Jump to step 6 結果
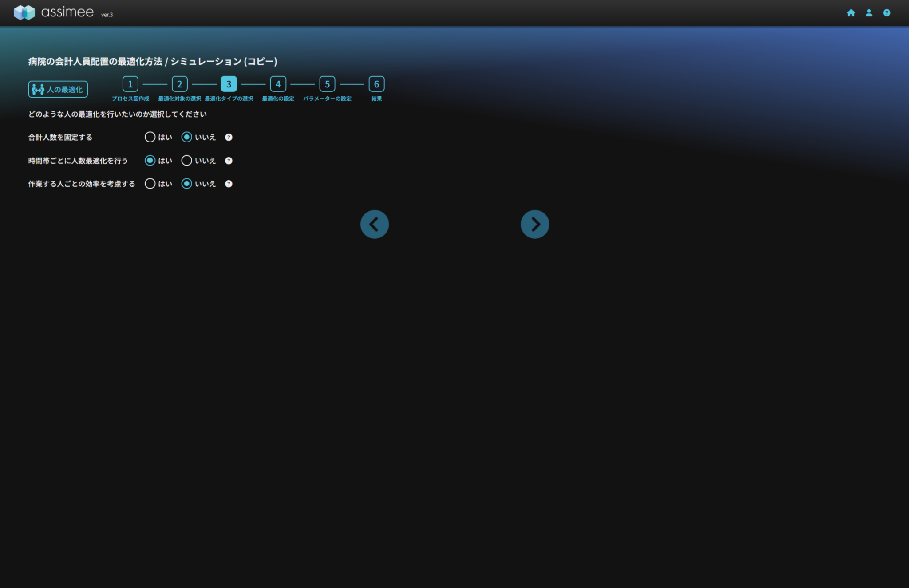 pos(376,84)
